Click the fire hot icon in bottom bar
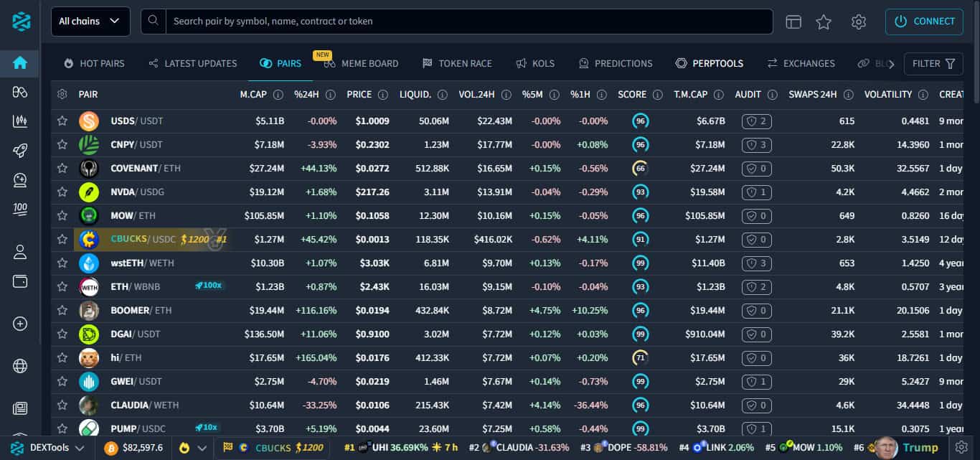 [x=184, y=448]
